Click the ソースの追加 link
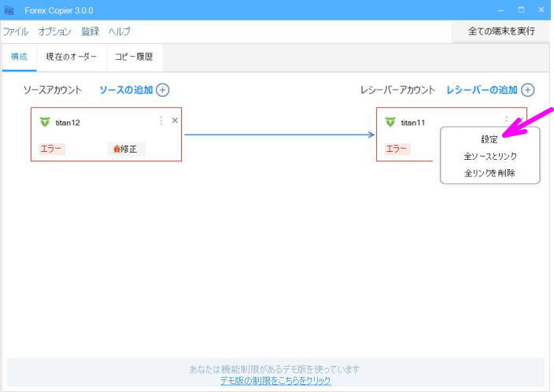The height and width of the screenshot is (392, 554). coord(126,91)
